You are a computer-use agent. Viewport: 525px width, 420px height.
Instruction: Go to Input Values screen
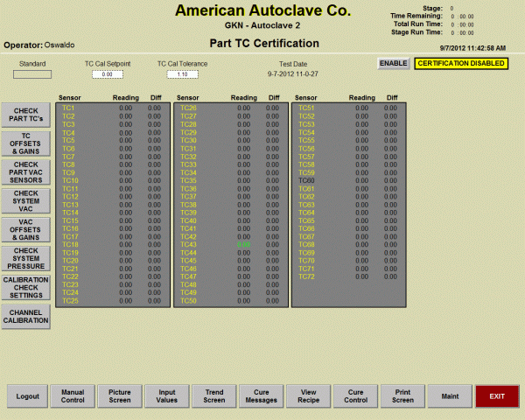(167, 396)
